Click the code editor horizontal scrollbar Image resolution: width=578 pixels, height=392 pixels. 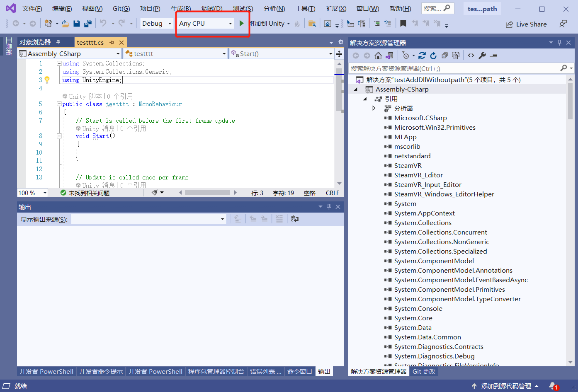tap(207, 193)
